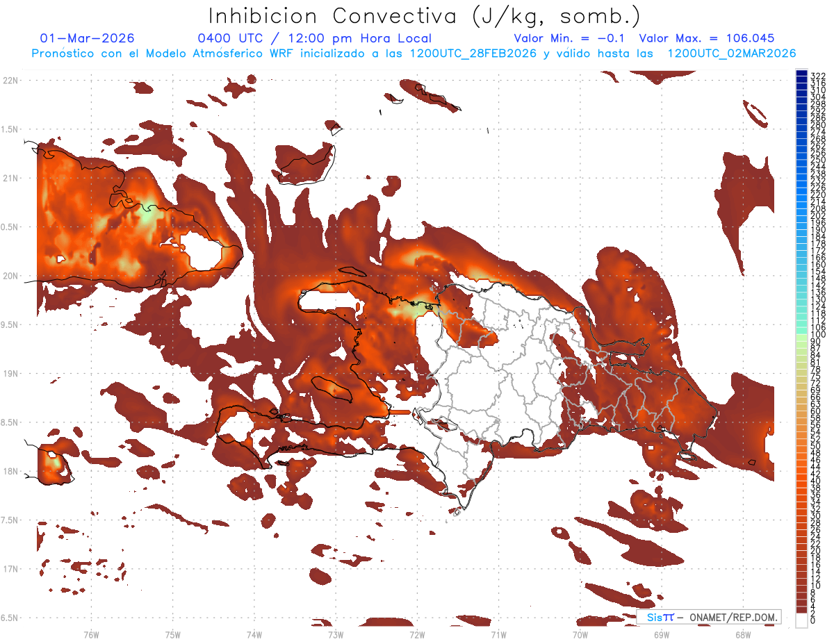The width and height of the screenshot is (834, 644).
Task: Click the date "01-Mar-2026"
Action: pyautogui.click(x=88, y=38)
